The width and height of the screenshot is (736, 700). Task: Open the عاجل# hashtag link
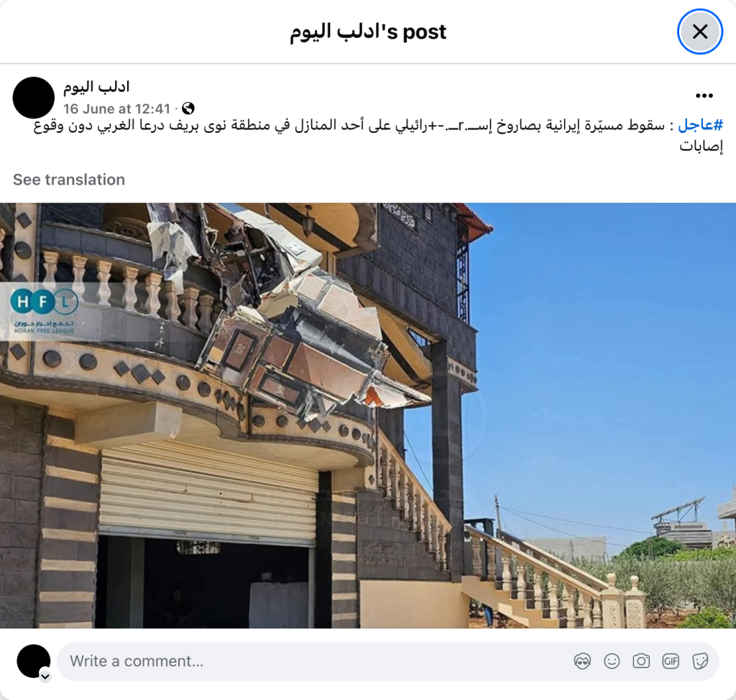point(700,125)
